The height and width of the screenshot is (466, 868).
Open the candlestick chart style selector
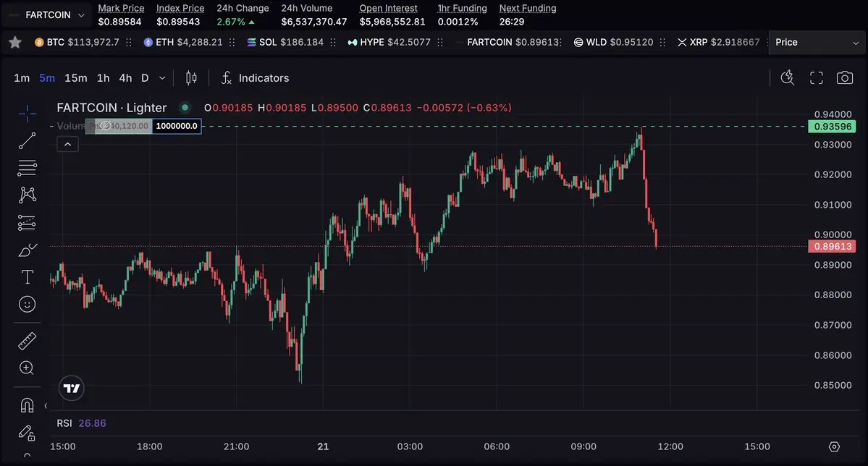pos(191,78)
